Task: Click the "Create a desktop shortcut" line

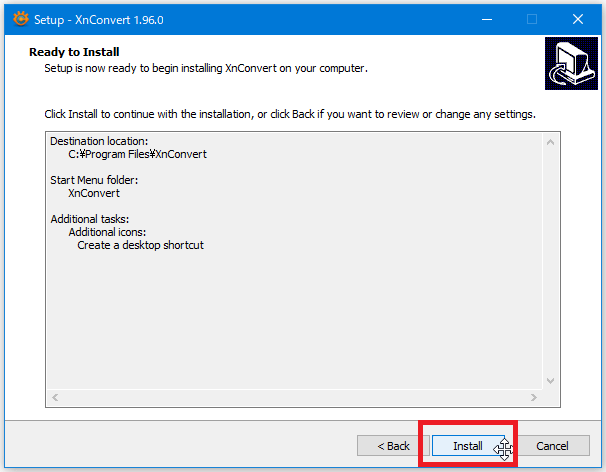Action: point(140,245)
